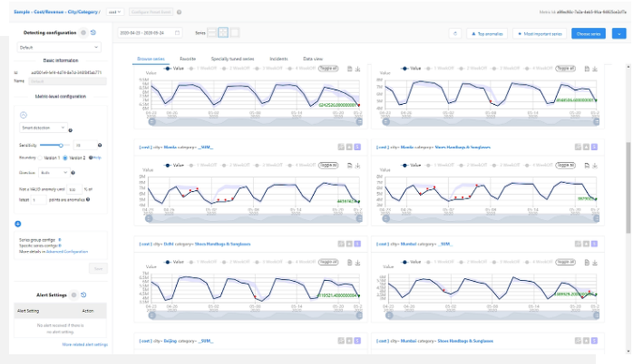The width and height of the screenshot is (643, 364).
Task: Click the Choose series button
Action: (x=588, y=33)
